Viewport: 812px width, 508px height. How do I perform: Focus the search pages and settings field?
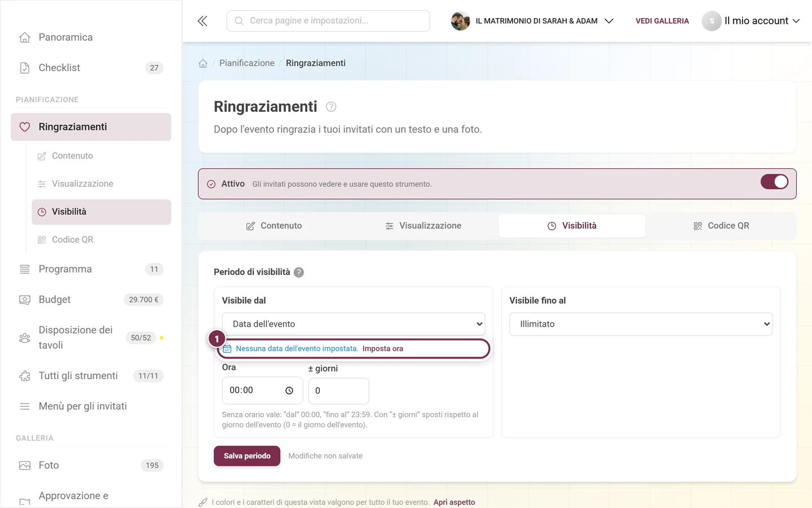coord(328,21)
